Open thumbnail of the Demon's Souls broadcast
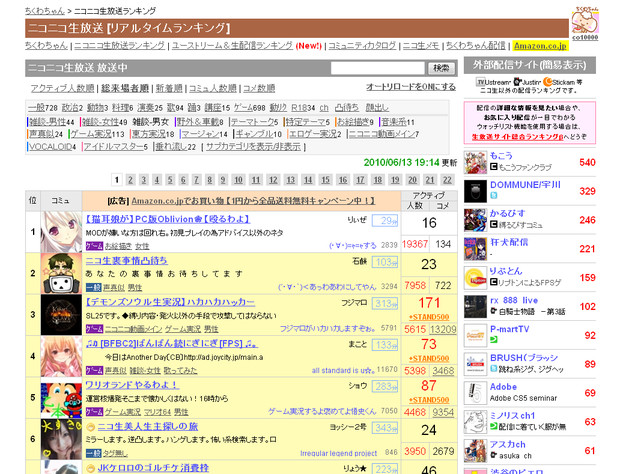Screen dimensions: 620x474 (x=61, y=315)
